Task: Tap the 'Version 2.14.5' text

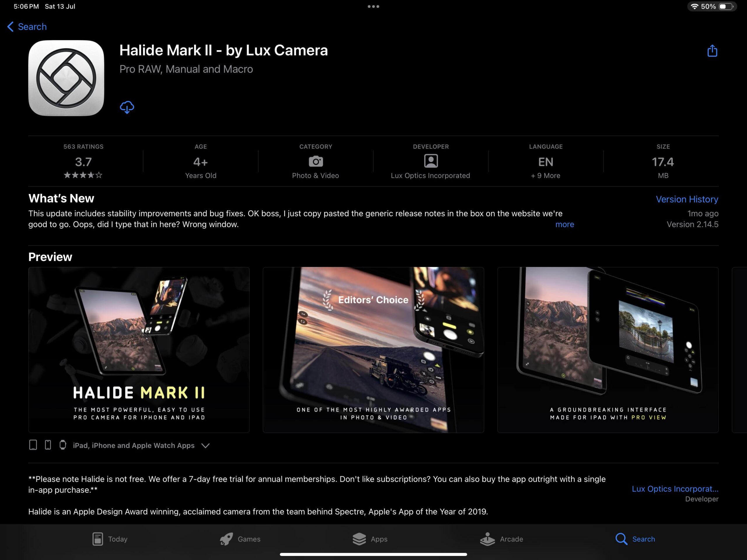Action: (x=692, y=224)
